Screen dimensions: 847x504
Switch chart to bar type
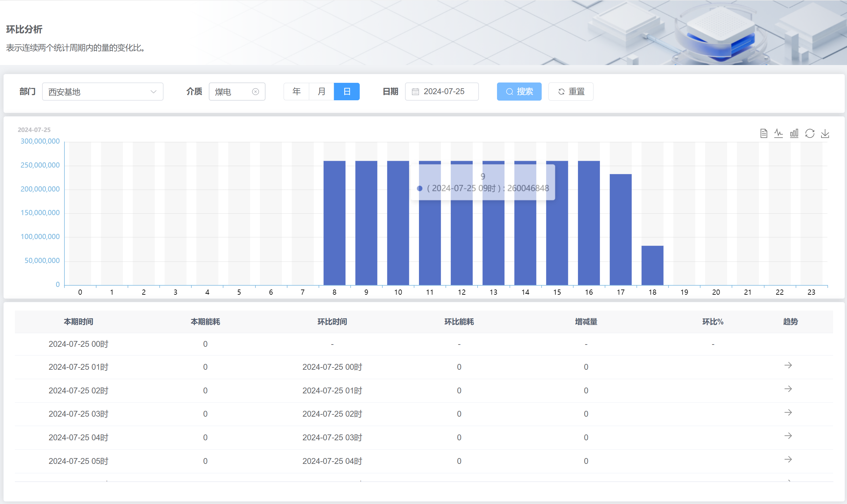(x=794, y=134)
